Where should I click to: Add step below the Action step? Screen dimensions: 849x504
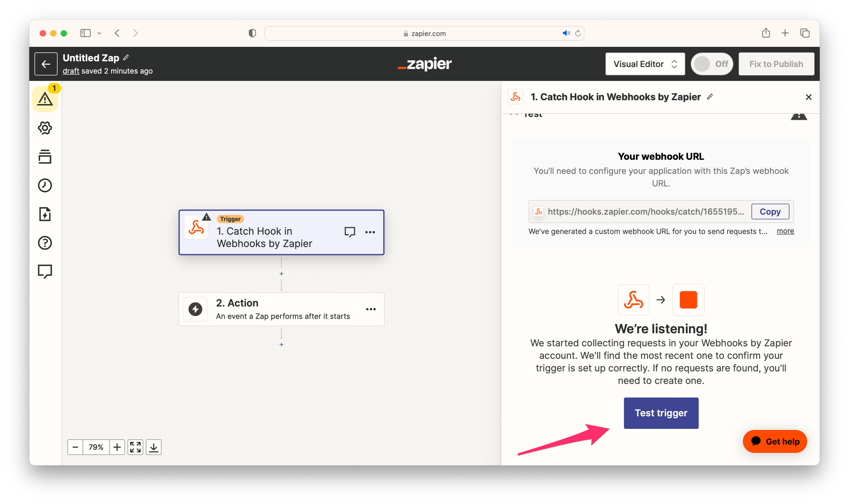pyautogui.click(x=281, y=344)
